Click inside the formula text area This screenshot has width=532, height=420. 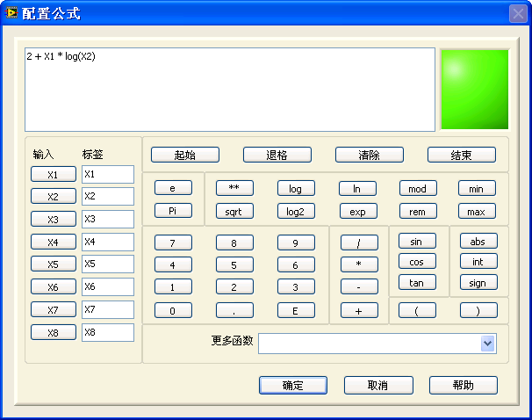pos(230,90)
